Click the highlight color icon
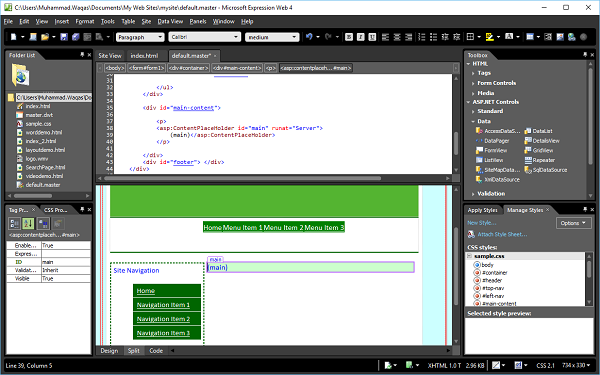 489,37
